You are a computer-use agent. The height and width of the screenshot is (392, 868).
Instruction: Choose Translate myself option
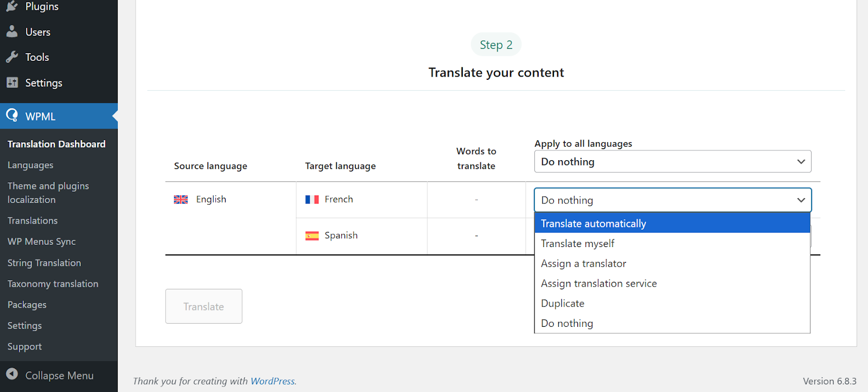672,243
